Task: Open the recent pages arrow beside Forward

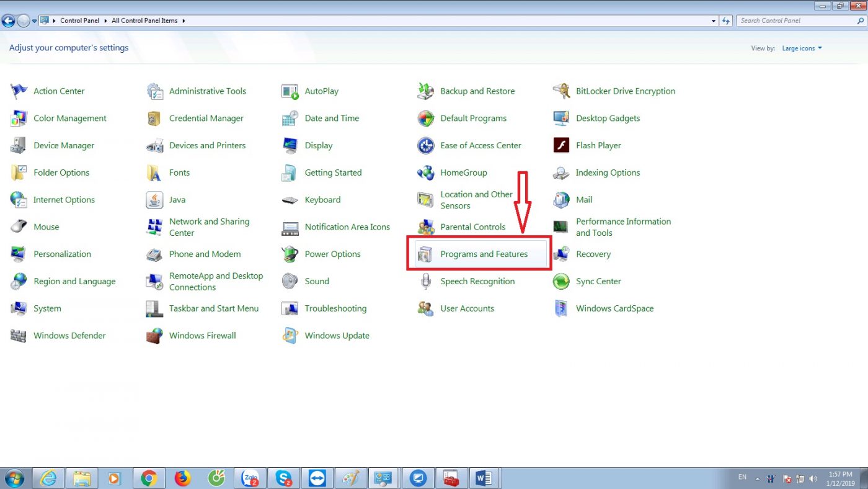Action: pos(34,20)
